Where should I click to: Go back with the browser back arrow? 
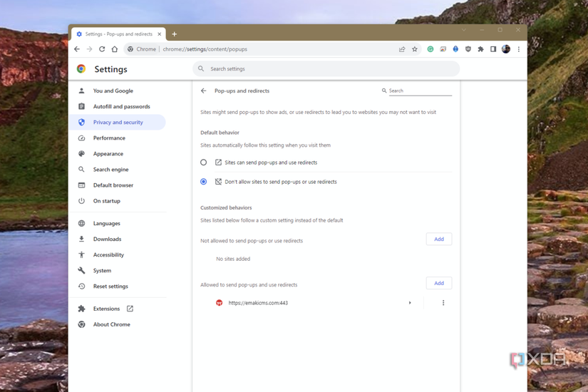click(x=77, y=49)
